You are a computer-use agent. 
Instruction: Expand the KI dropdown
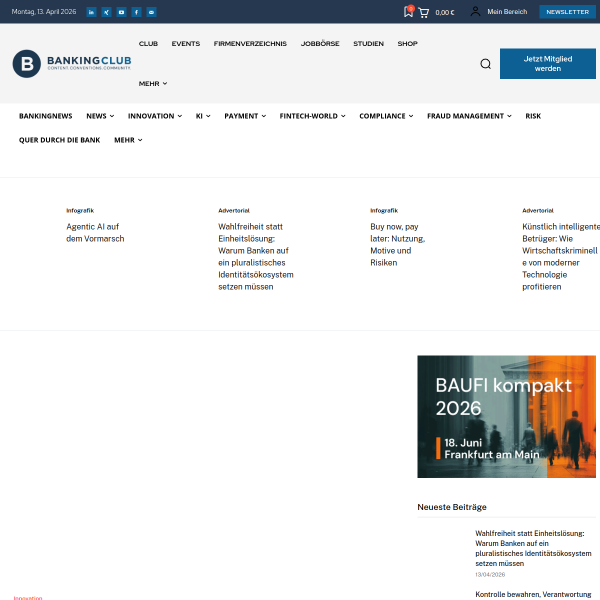[x=203, y=116]
